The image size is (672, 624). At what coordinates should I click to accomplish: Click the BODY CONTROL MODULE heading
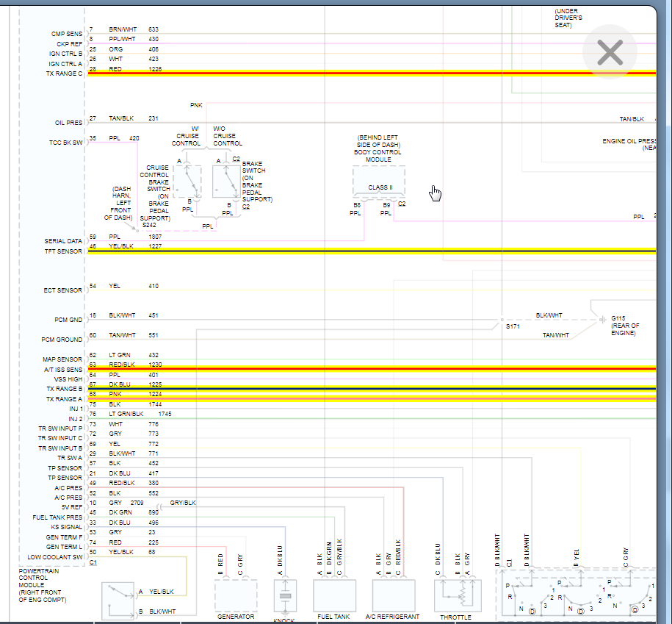pyautogui.click(x=377, y=156)
